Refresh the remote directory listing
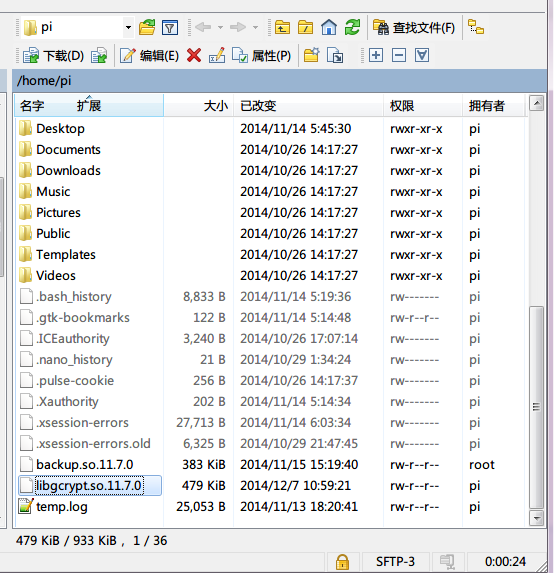Image resolution: width=554 pixels, height=573 pixels. coord(352,27)
